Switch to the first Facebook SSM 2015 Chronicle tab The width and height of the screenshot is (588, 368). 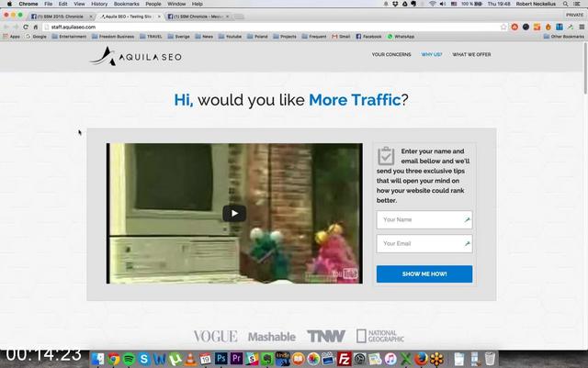point(60,17)
